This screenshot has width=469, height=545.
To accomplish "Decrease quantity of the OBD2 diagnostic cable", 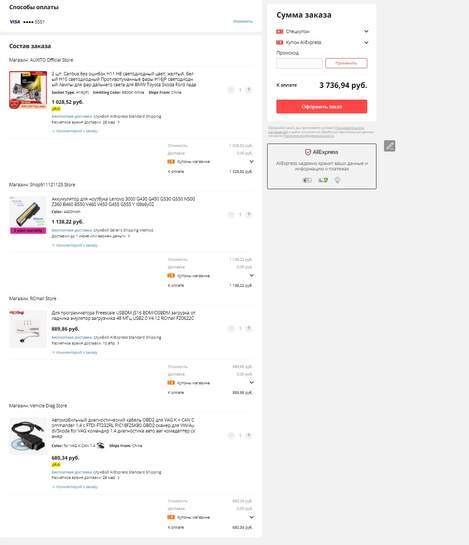I will point(231,435).
